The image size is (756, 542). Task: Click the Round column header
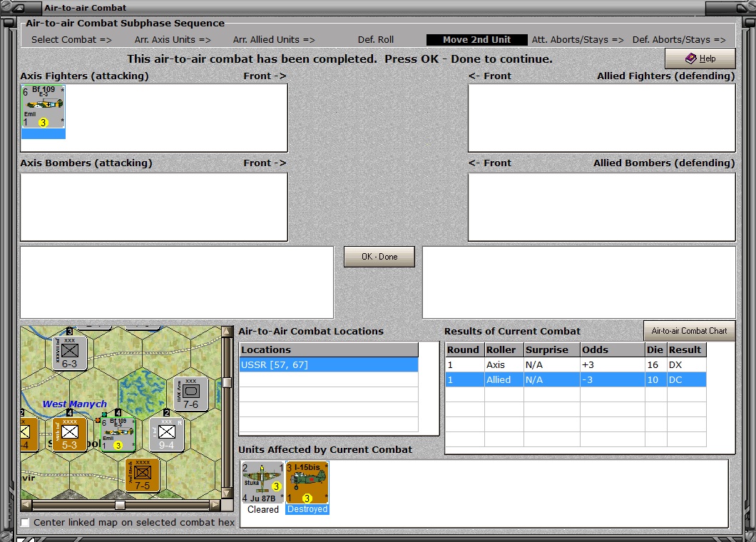tap(465, 349)
